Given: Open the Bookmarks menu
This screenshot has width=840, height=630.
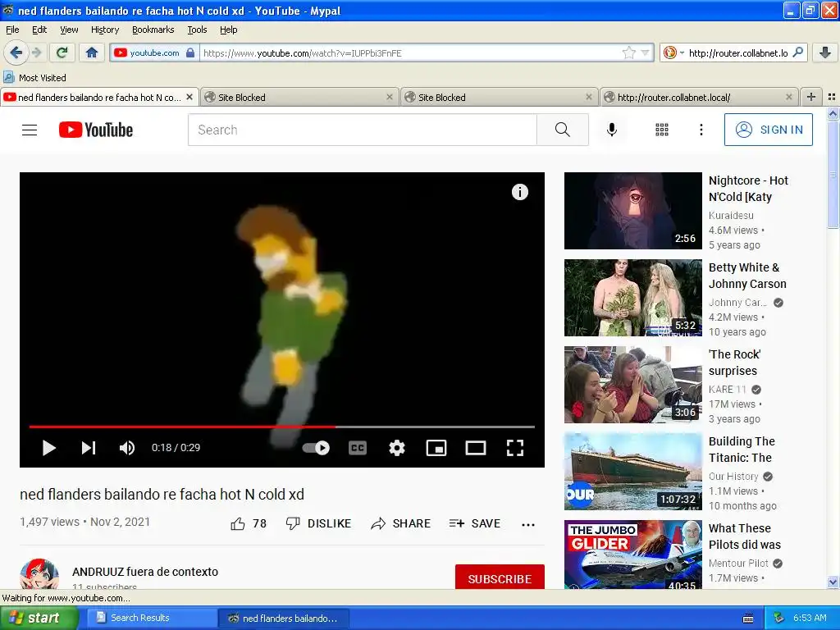Looking at the screenshot, I should [153, 30].
